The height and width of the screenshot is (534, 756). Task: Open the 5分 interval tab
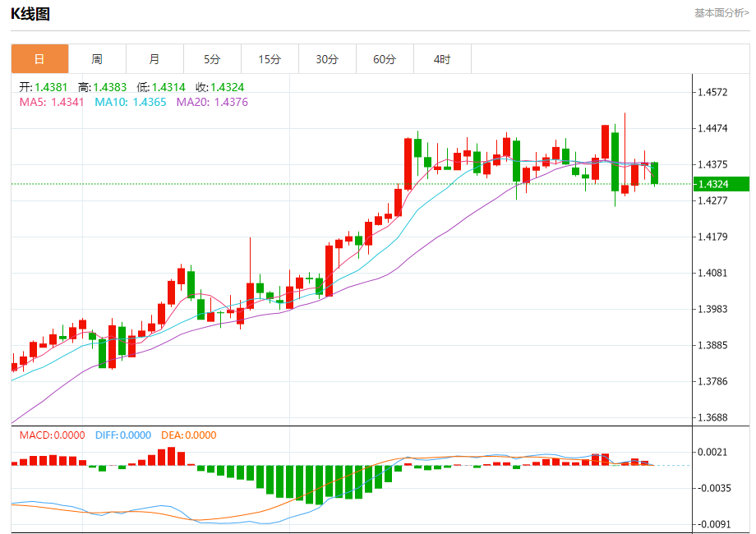(x=212, y=59)
